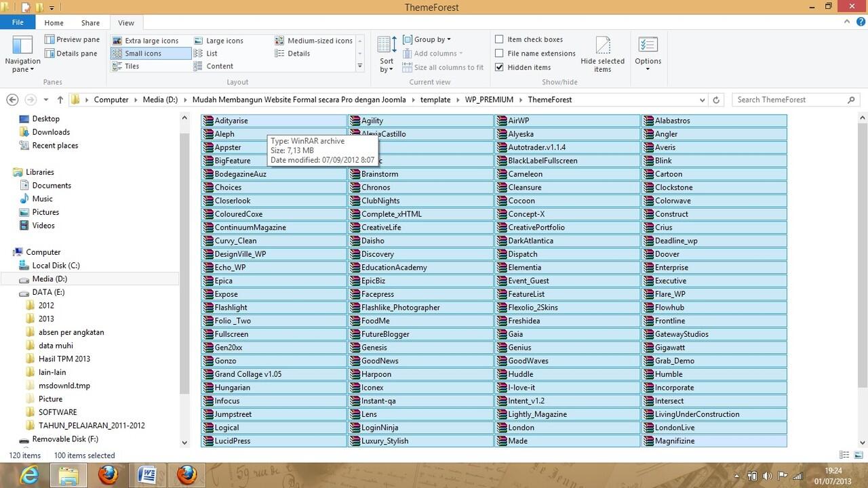Image resolution: width=868 pixels, height=488 pixels.
Task: Select the DarkAtlantica archive file
Action: point(568,241)
